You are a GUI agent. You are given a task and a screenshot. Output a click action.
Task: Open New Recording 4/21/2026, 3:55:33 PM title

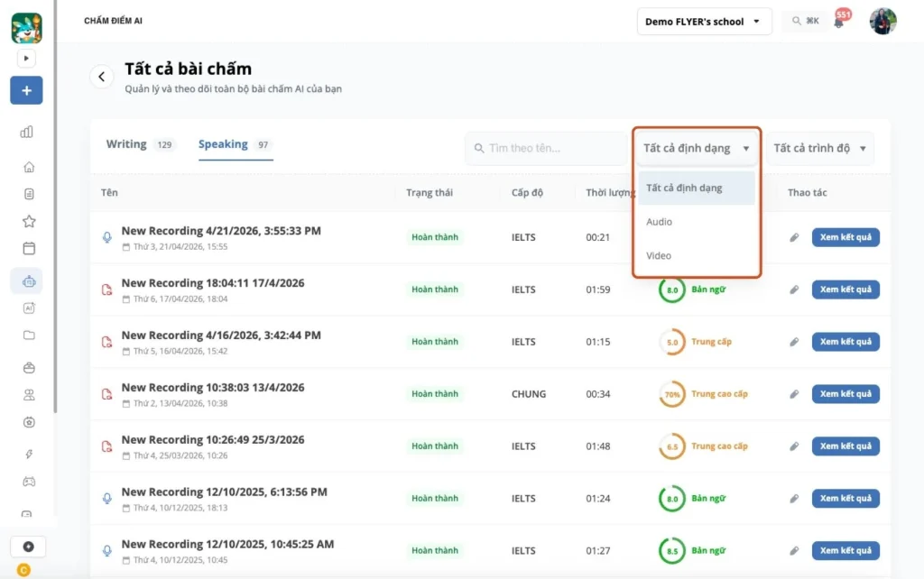[221, 231]
